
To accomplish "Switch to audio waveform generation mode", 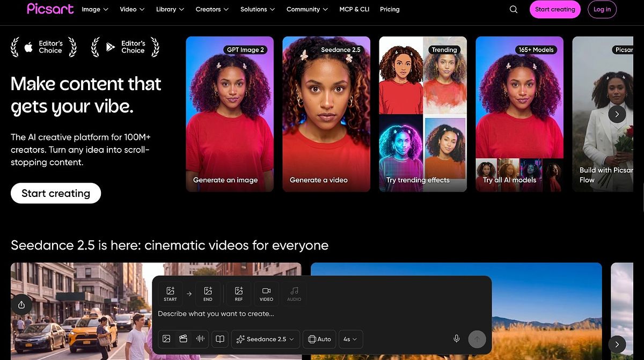I will (200, 339).
